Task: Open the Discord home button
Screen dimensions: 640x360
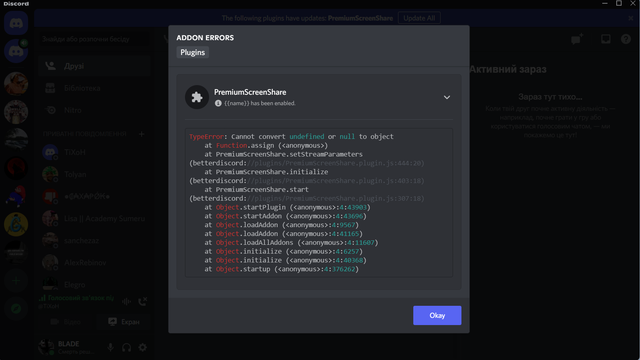Action: pos(16,23)
